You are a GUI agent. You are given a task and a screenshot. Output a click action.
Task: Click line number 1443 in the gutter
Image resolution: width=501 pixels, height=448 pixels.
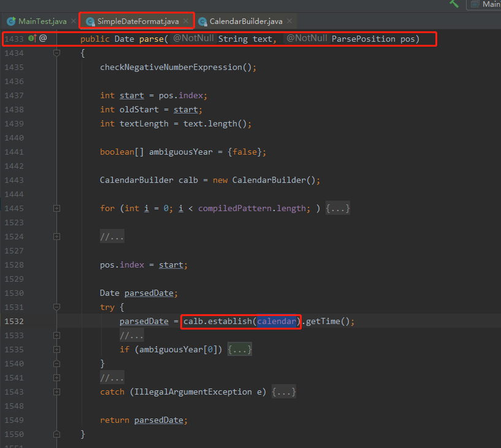pos(14,180)
